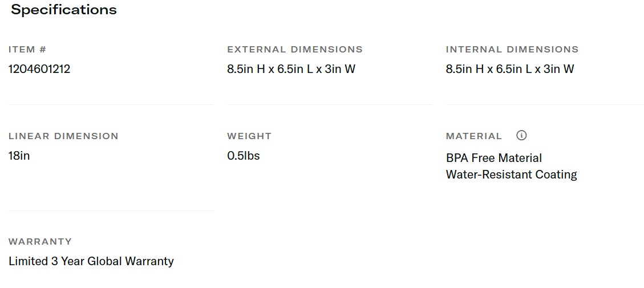Click the LINEAR DIMENSION label
The width and height of the screenshot is (644, 288).
[63, 136]
